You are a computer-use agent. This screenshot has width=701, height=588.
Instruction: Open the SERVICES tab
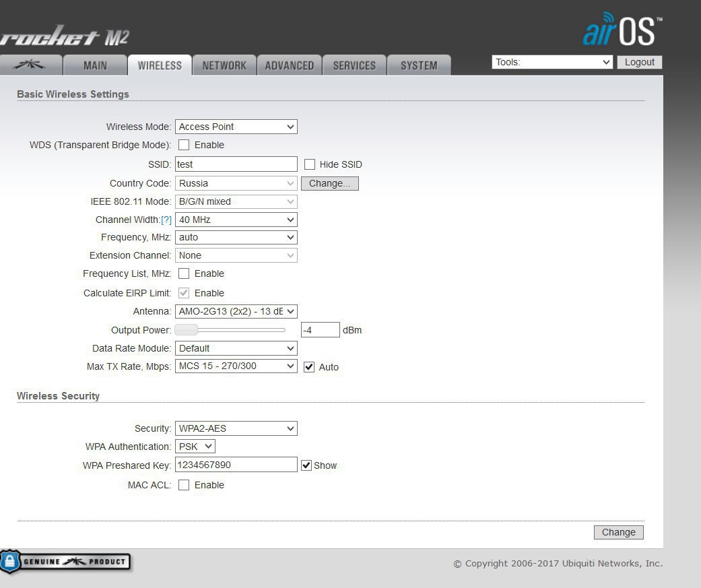(x=354, y=65)
